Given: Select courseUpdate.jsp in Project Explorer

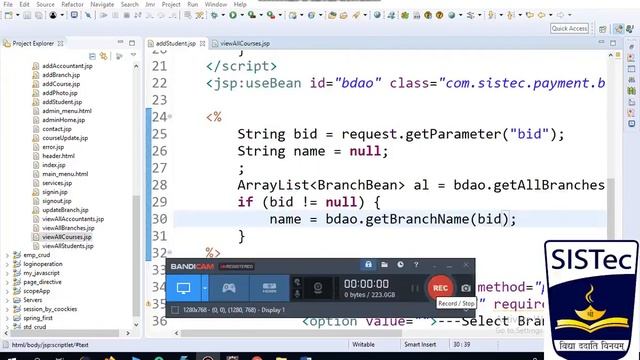Looking at the screenshot, I should point(65,138).
